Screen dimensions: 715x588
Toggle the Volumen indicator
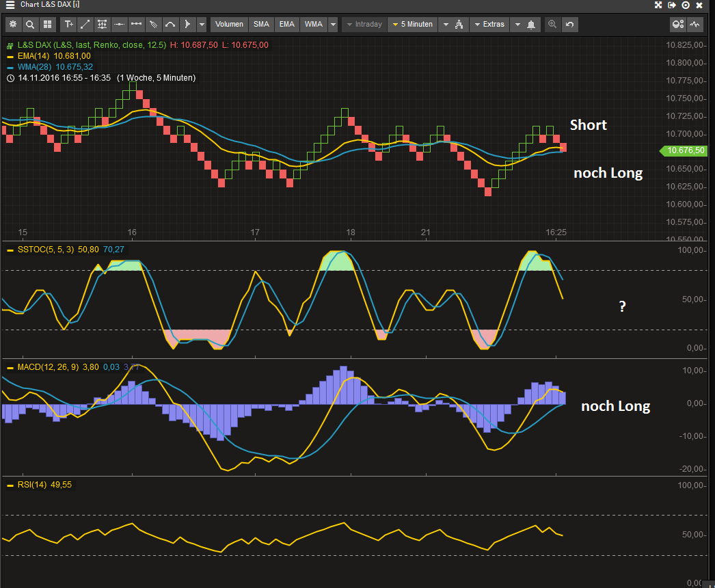[x=229, y=25]
